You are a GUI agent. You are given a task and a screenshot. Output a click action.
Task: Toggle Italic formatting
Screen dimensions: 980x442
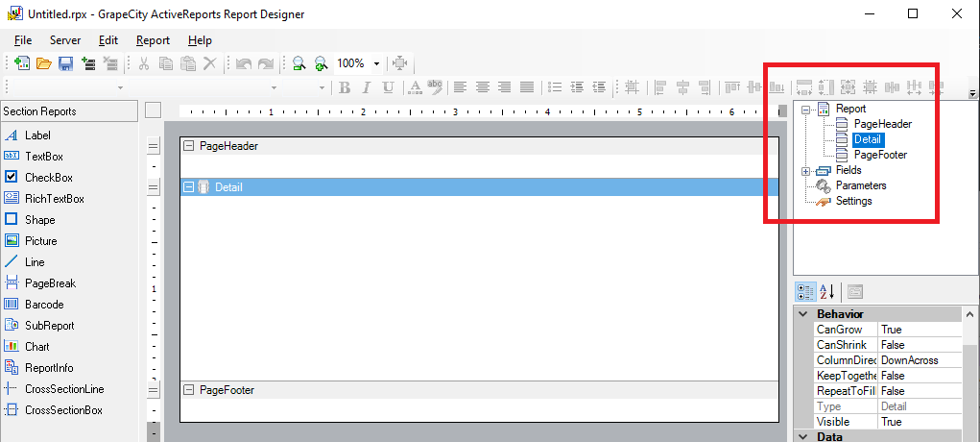(x=367, y=87)
